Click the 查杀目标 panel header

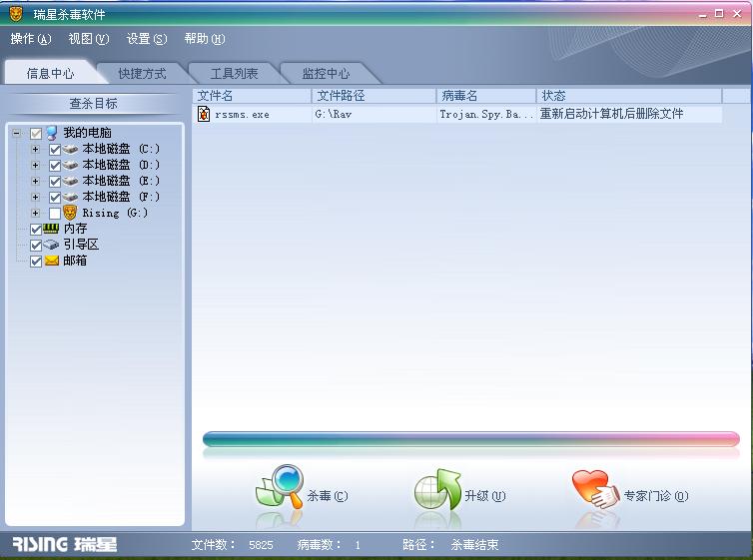coord(93,103)
